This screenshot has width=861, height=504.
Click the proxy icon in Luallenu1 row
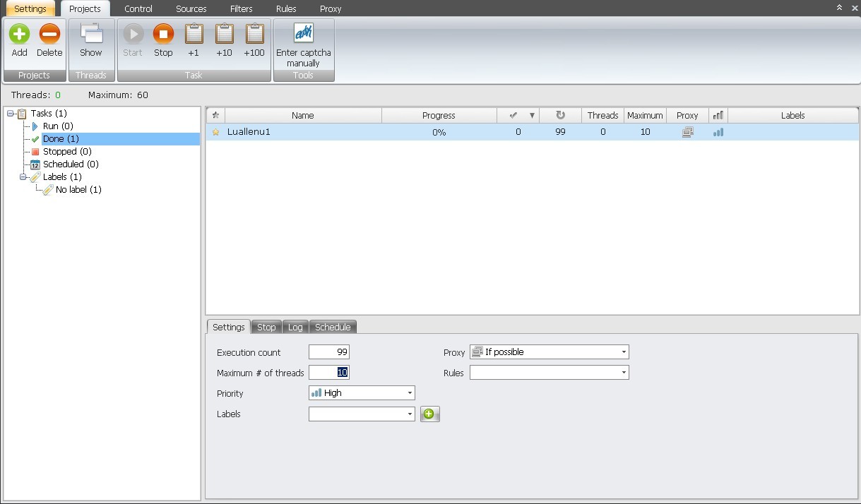687,132
